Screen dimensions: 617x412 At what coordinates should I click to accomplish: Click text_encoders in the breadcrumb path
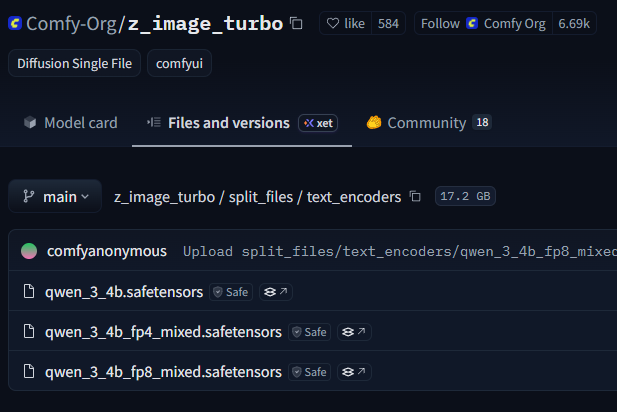coord(354,197)
